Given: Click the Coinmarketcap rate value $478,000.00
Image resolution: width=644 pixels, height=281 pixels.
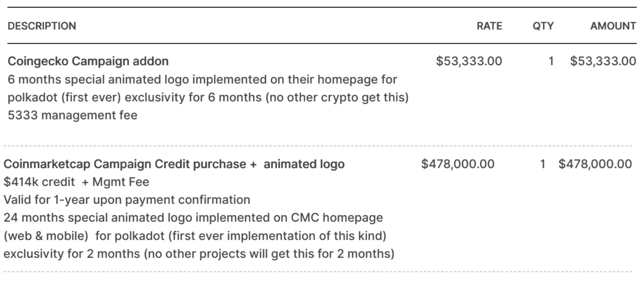Looking at the screenshot, I should click(458, 164).
